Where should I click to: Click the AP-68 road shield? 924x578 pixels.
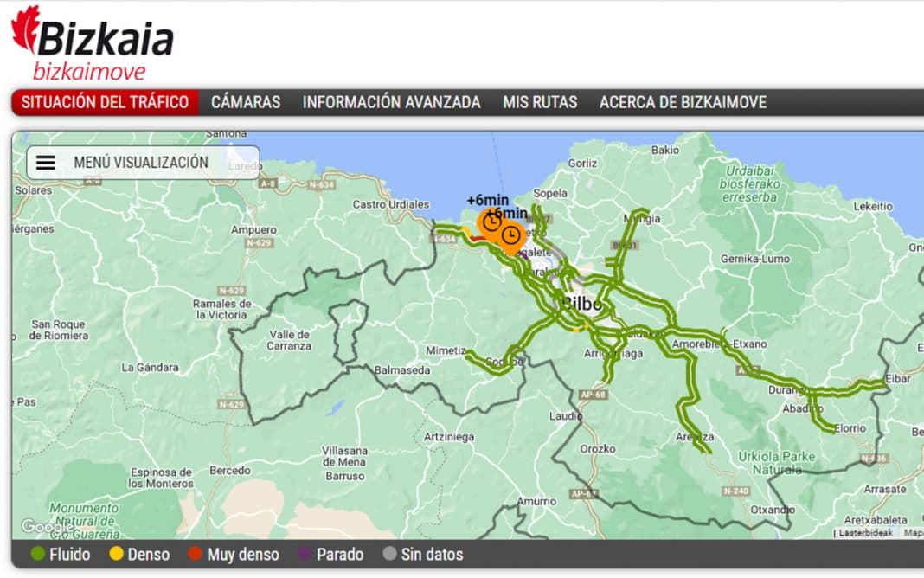[x=593, y=395]
